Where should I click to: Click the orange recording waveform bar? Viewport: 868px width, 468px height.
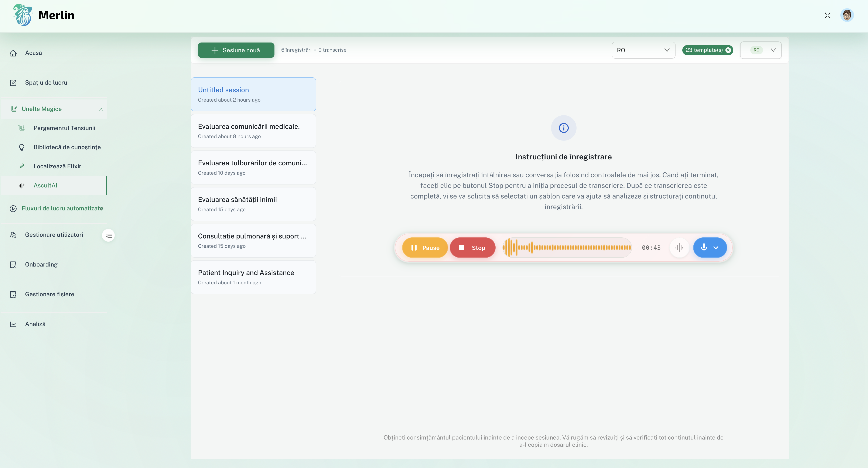coord(566,248)
